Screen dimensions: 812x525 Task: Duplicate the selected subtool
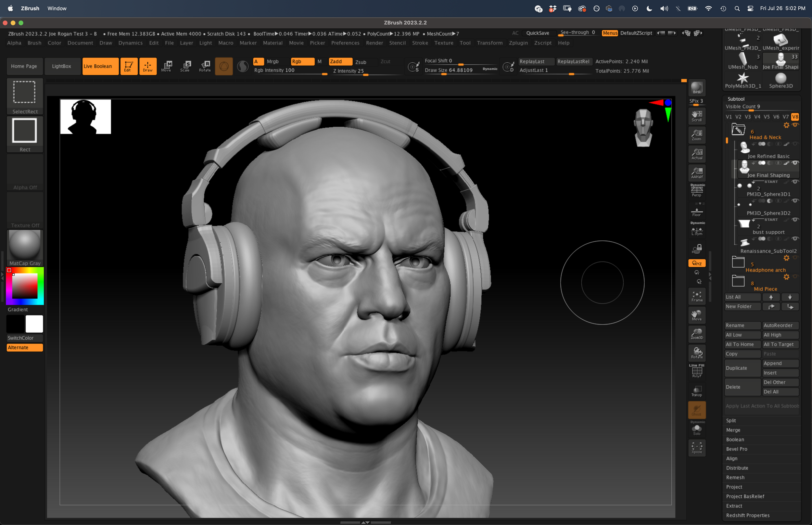(x=742, y=368)
